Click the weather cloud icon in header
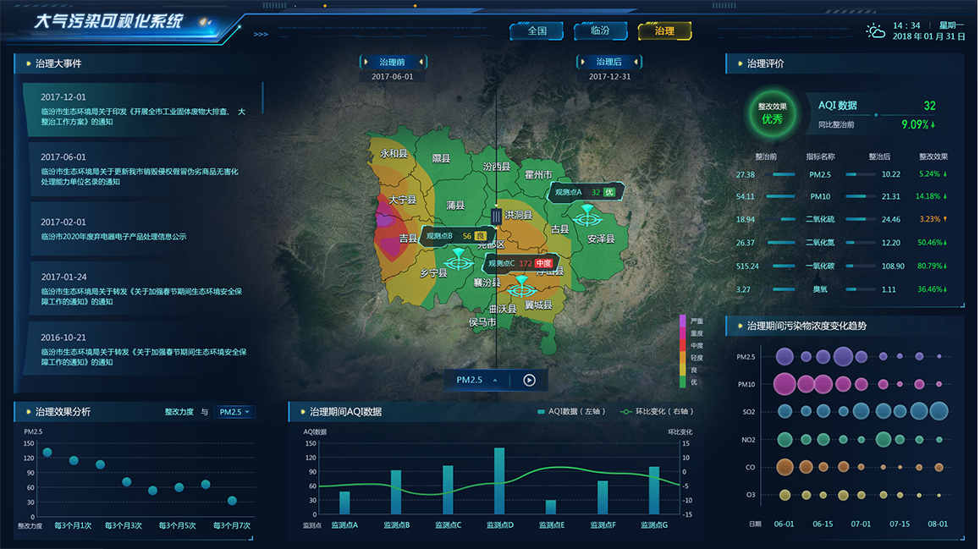 [x=875, y=31]
